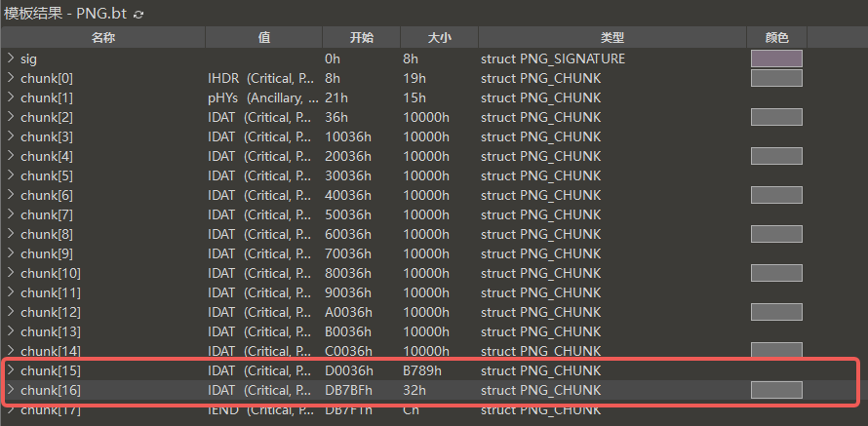Click the size value 32h of chunk[16]
The image size is (868, 426).
click(414, 390)
